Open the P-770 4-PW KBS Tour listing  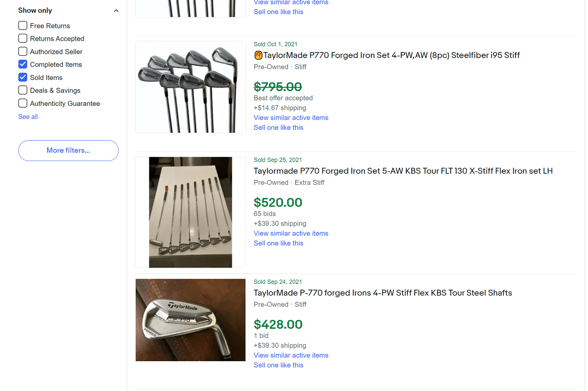[383, 293]
